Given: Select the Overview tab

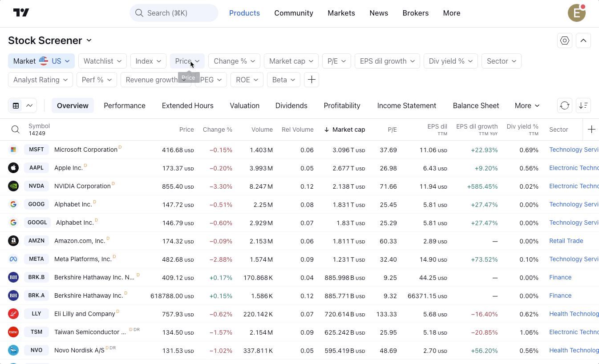Looking at the screenshot, I should pos(73,105).
